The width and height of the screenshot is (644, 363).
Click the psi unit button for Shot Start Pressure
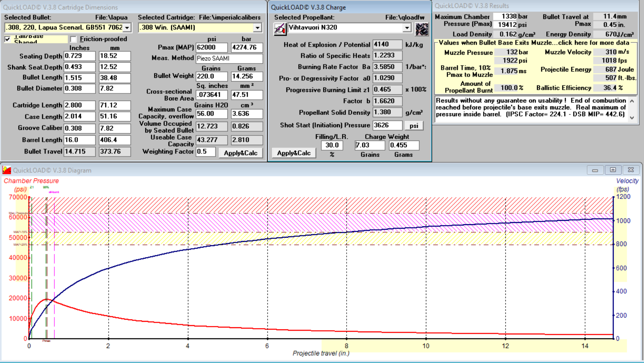coord(414,126)
